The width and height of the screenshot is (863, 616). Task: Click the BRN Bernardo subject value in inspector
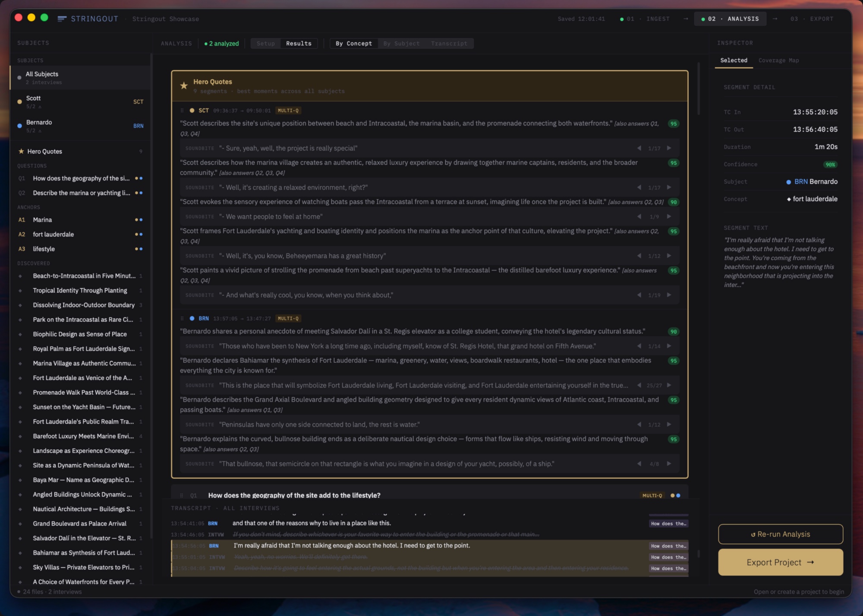click(812, 182)
